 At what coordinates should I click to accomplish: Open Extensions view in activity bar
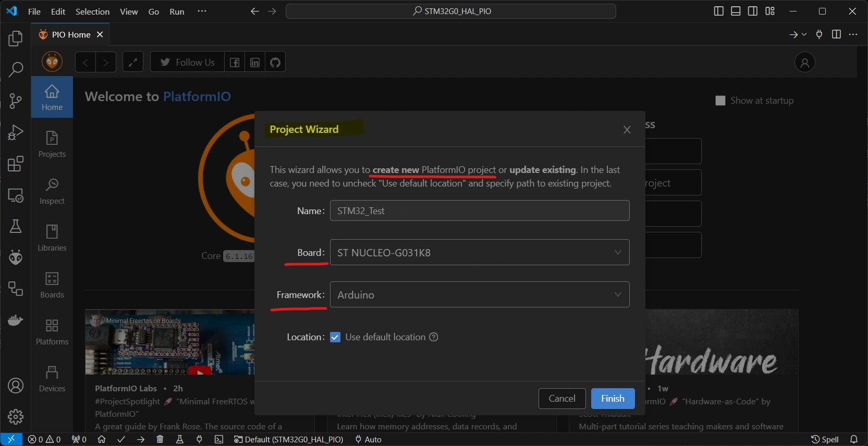point(16,164)
